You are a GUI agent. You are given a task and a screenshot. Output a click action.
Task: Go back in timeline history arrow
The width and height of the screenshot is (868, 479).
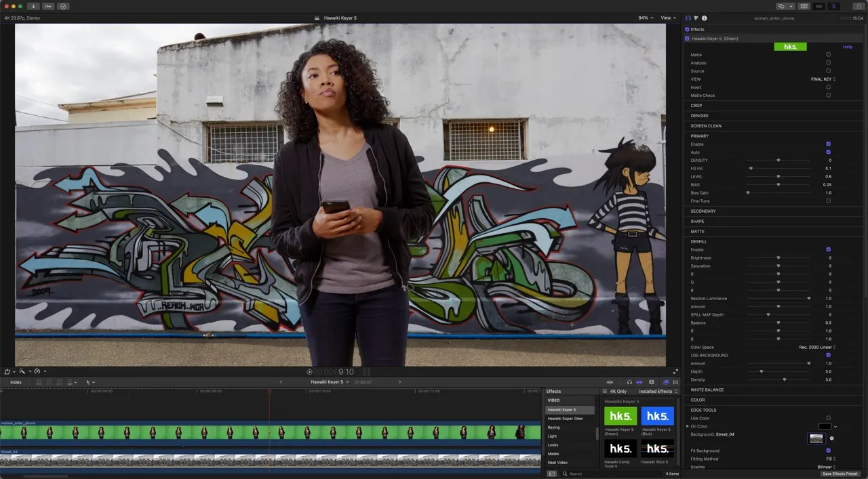coord(281,382)
